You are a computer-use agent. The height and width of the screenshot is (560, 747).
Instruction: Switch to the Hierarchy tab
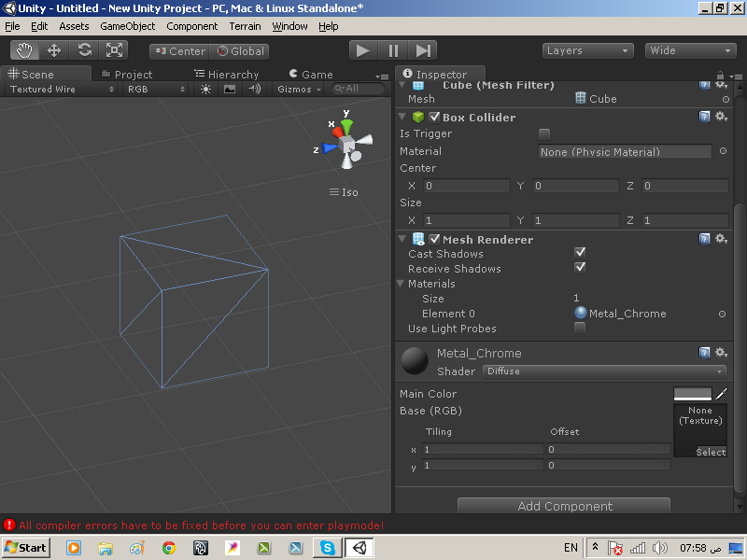(x=227, y=75)
